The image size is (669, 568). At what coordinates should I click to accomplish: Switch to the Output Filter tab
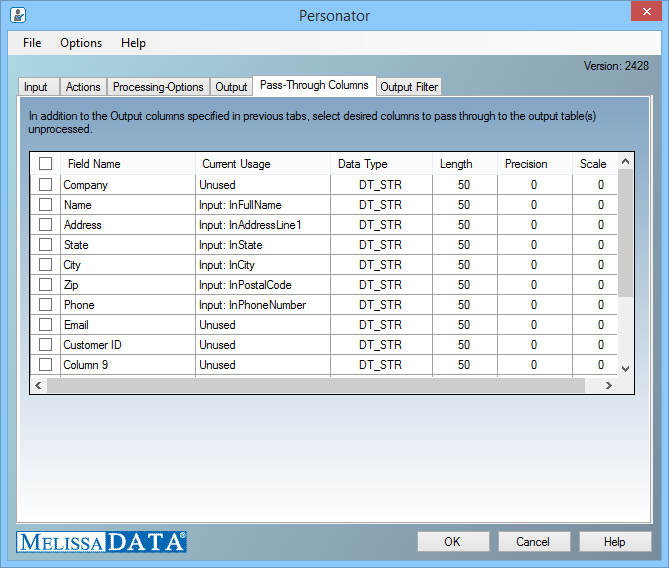click(409, 87)
